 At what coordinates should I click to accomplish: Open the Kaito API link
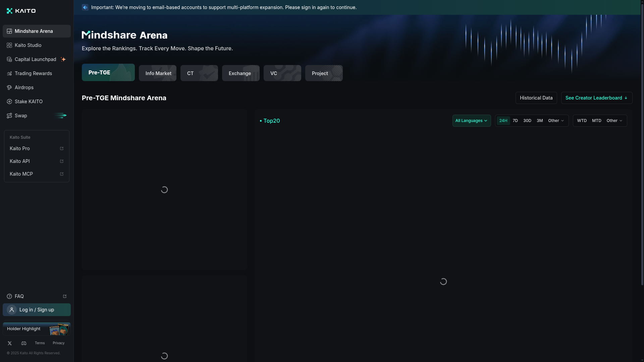(37, 161)
